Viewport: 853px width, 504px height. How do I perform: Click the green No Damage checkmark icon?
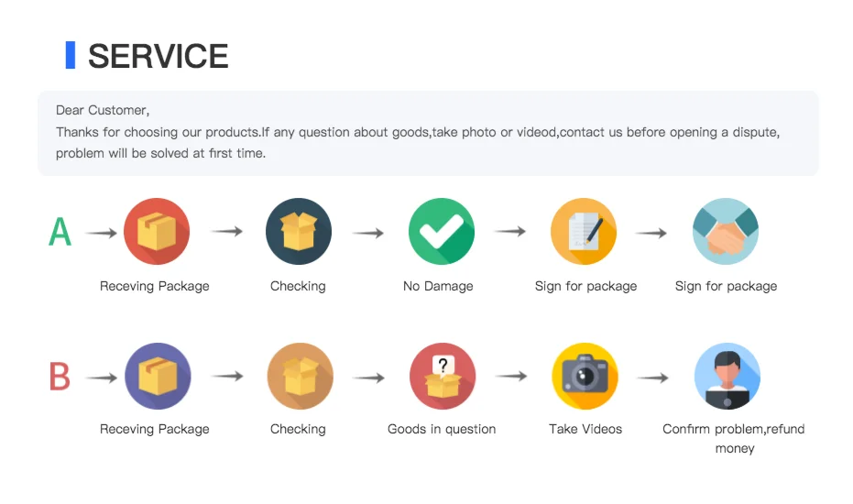pyautogui.click(x=441, y=232)
